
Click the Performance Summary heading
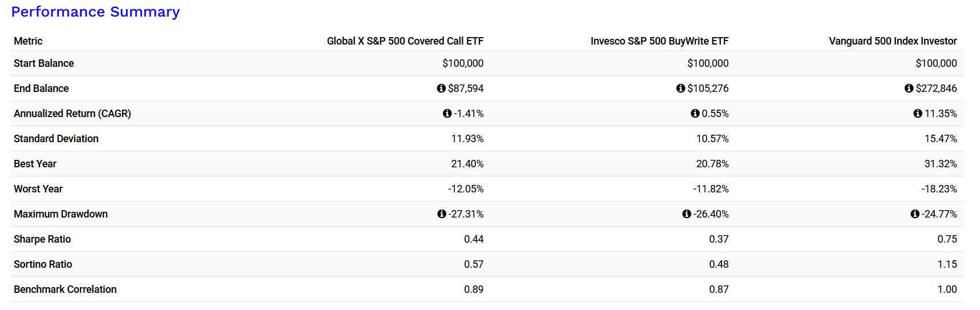[x=95, y=12]
